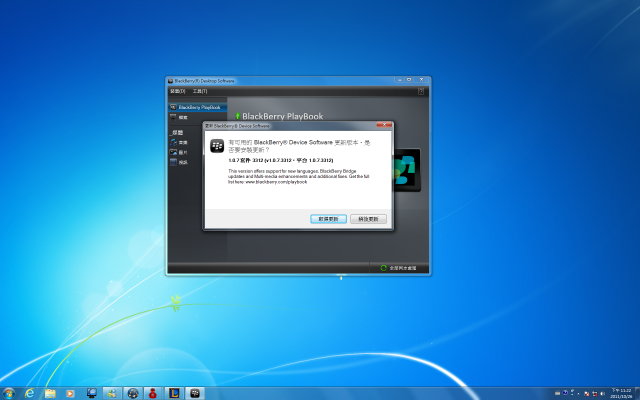Open the volume speaker tray icon
The height and width of the screenshot is (400, 640).
pos(603,394)
